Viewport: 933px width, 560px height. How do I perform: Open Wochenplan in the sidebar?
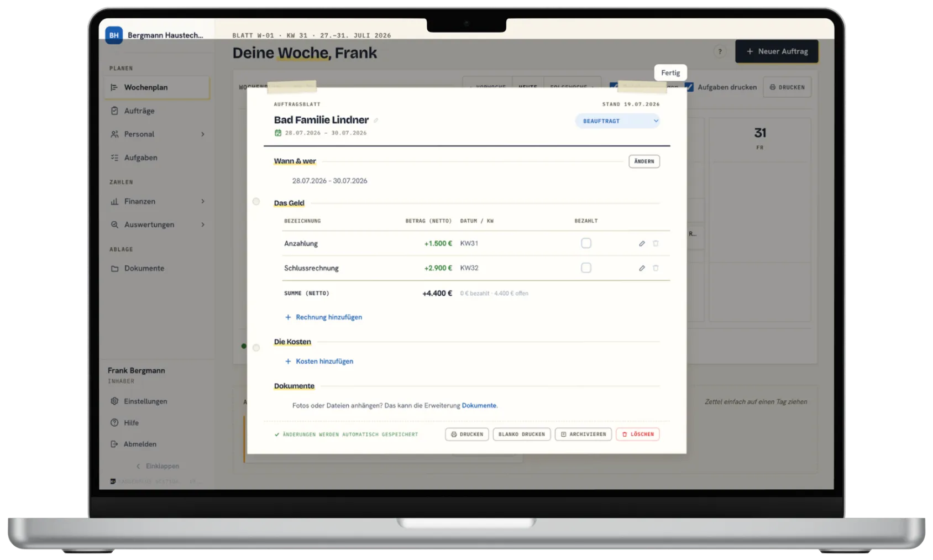point(157,87)
